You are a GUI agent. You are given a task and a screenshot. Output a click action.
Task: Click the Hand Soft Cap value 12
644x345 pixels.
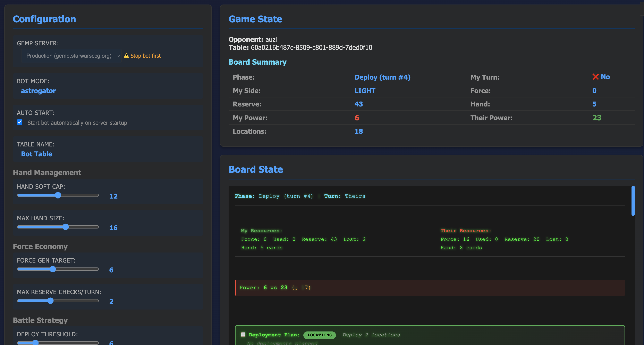pos(113,196)
